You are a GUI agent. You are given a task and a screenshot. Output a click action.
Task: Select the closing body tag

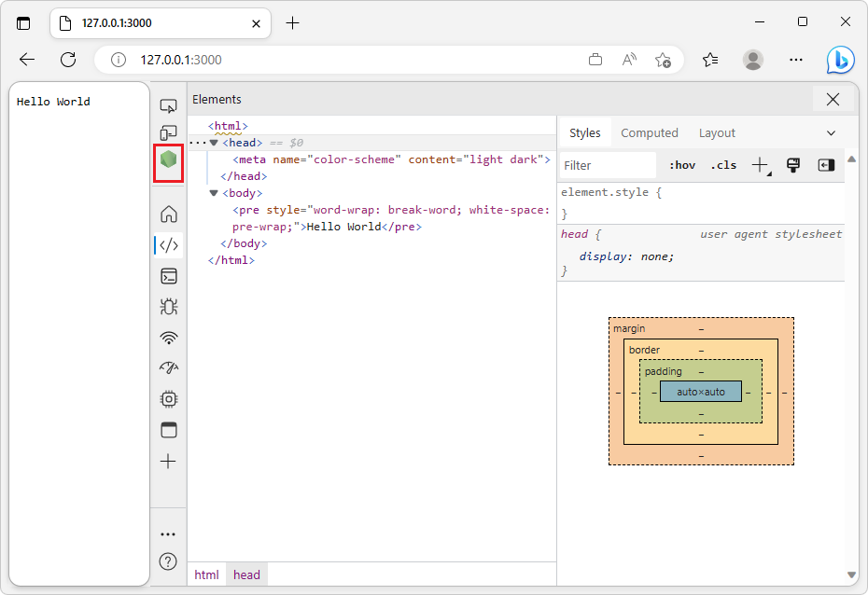[x=244, y=243]
